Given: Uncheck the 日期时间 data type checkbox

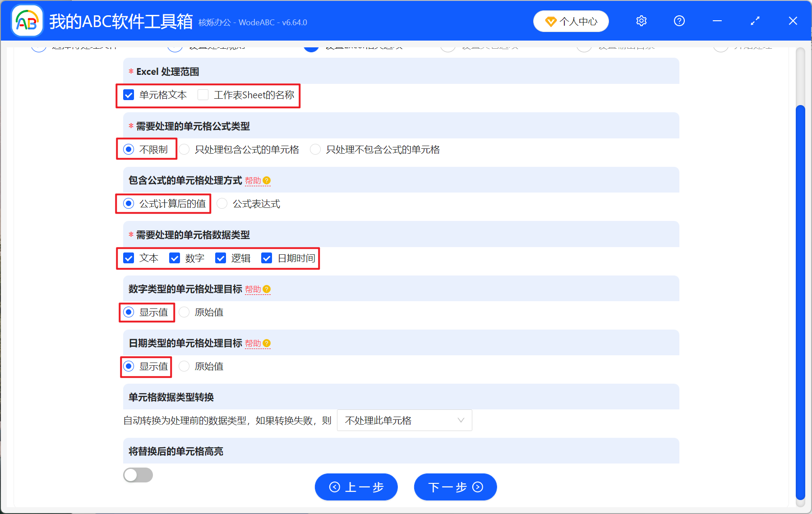Looking at the screenshot, I should coord(267,258).
